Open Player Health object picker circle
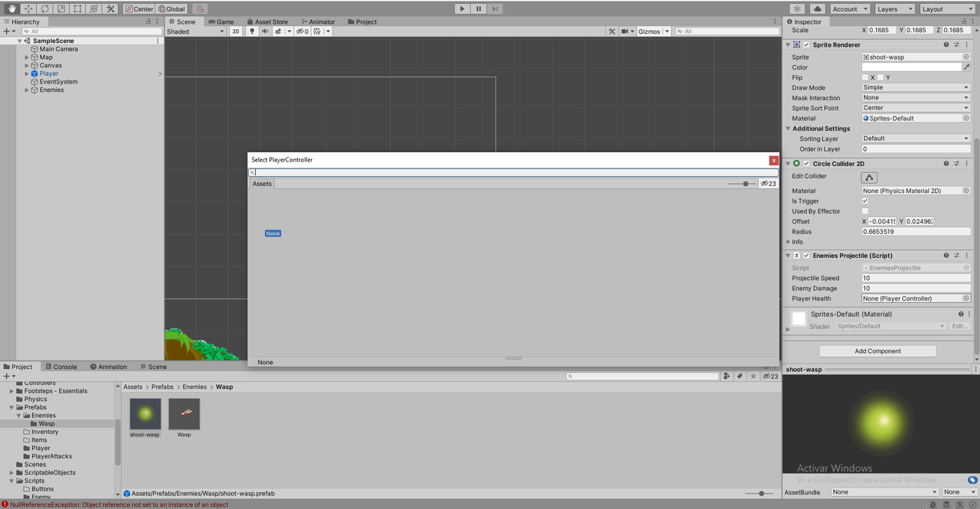The image size is (980, 509). tap(966, 299)
